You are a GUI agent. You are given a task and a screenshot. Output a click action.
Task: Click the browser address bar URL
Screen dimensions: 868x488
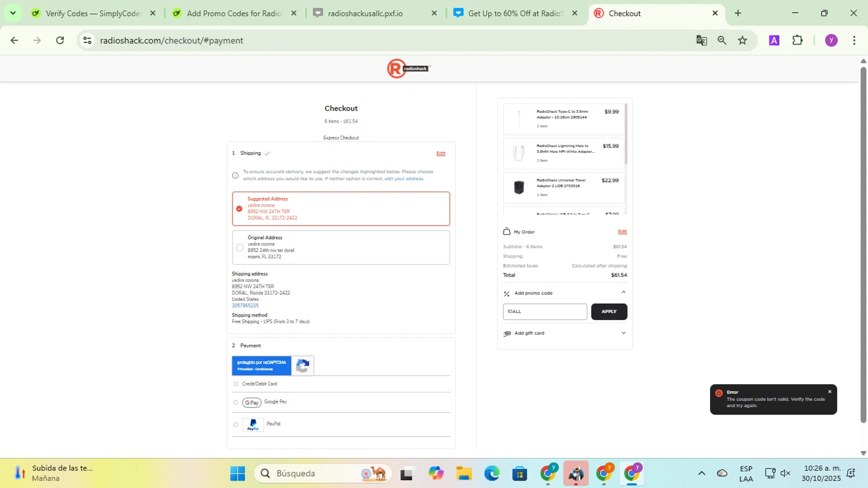pyautogui.click(x=171, y=41)
